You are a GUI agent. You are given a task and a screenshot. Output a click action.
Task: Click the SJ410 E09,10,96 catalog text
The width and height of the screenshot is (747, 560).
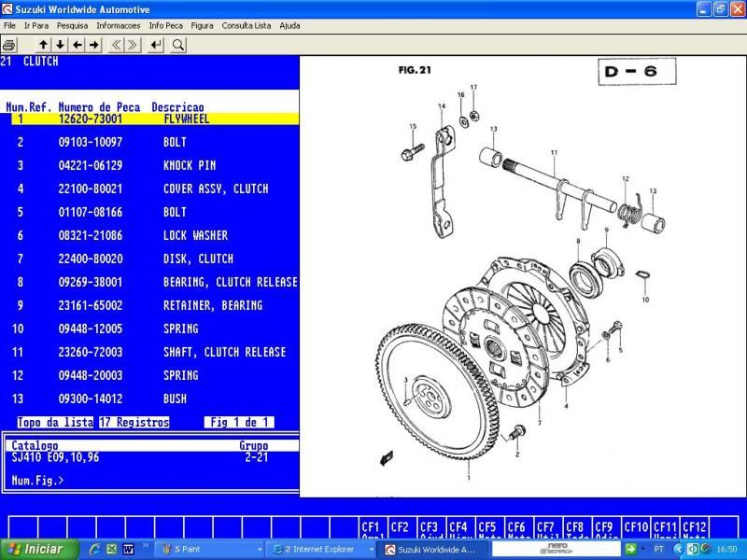click(x=55, y=457)
